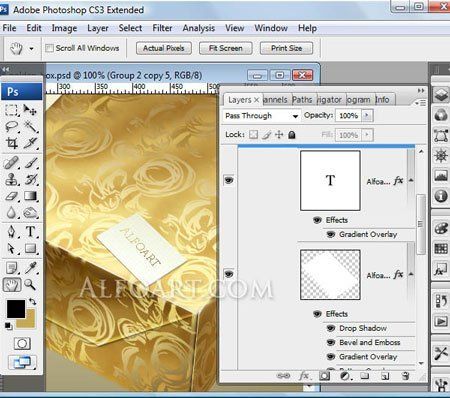The image size is (450, 398).
Task: Select the Notes tool
Action: pos(11,268)
